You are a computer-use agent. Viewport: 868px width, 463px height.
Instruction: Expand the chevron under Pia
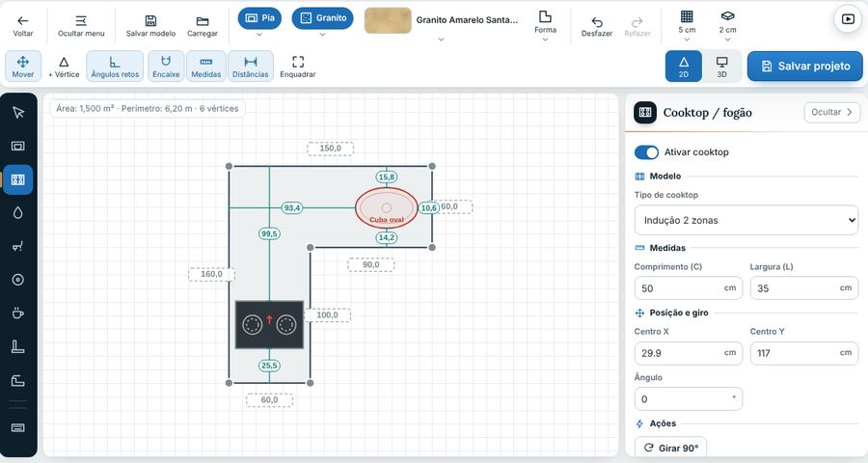coord(259,35)
